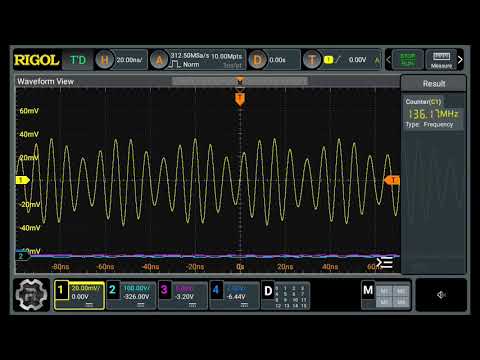Tap the 0.00V trigger level value
Image resolution: width=480 pixels, height=360 pixels.
tap(357, 60)
